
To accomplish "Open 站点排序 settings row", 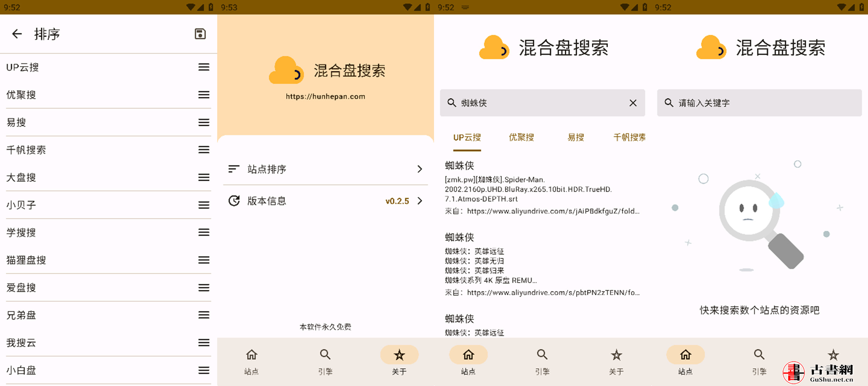I will click(325, 169).
